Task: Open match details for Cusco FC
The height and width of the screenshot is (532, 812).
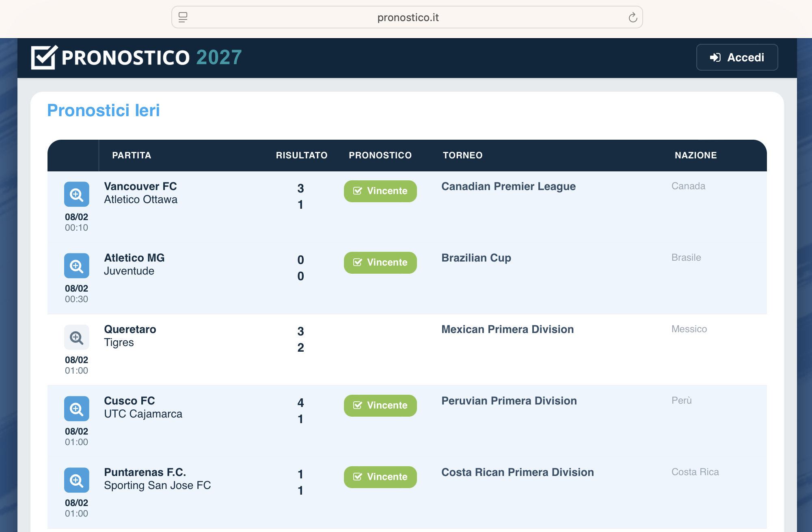Action: [76, 409]
